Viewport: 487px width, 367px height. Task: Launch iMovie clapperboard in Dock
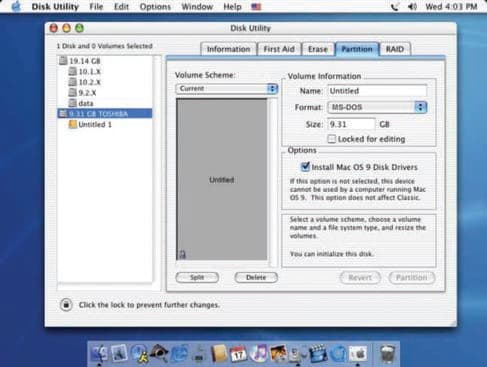[x=318, y=353]
